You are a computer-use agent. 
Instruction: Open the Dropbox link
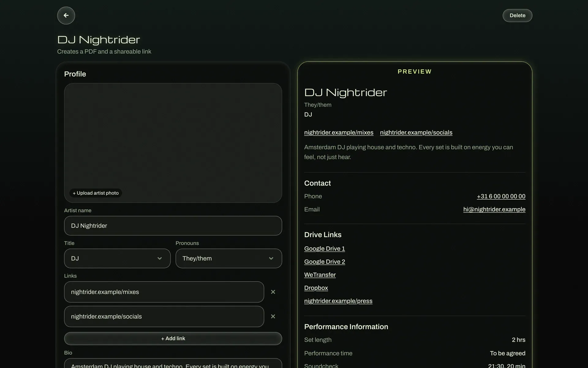coord(316,288)
